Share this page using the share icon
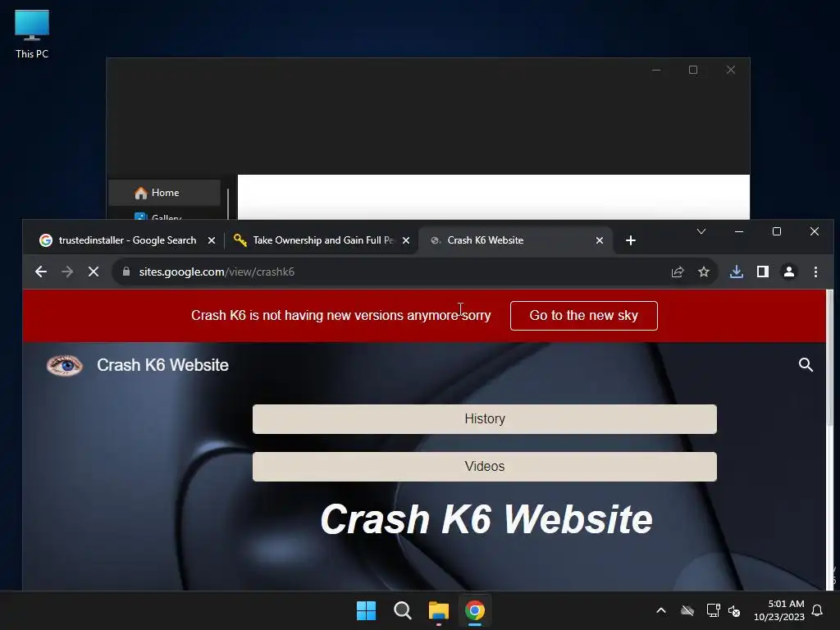This screenshot has height=630, width=840. [678, 272]
